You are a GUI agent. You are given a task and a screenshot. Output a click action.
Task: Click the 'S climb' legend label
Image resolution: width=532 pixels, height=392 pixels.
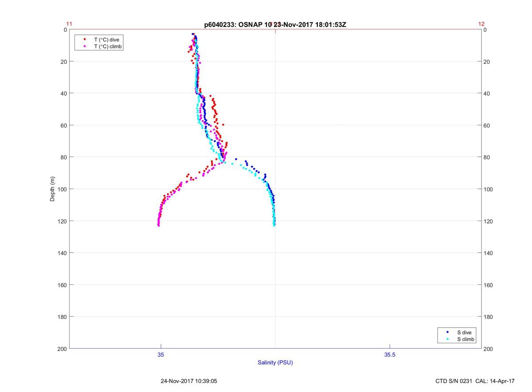click(x=466, y=339)
